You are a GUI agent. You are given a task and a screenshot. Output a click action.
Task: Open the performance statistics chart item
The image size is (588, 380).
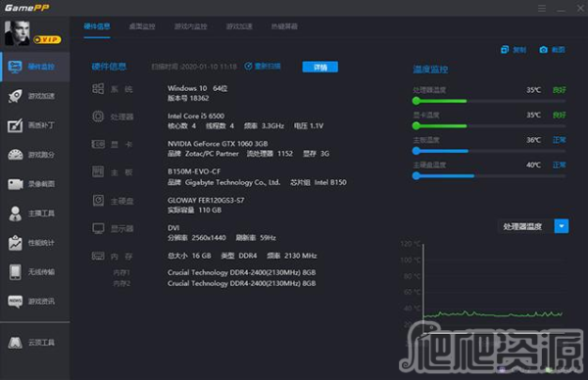35,243
